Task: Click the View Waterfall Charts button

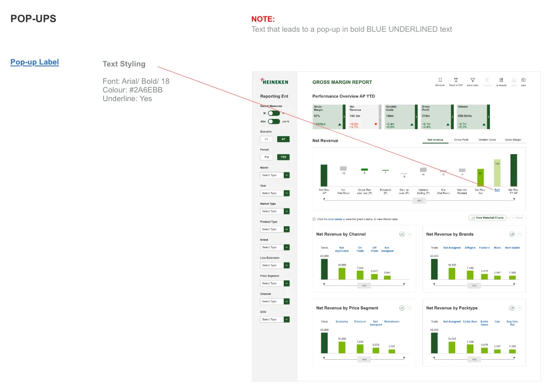Action: pyautogui.click(x=487, y=218)
